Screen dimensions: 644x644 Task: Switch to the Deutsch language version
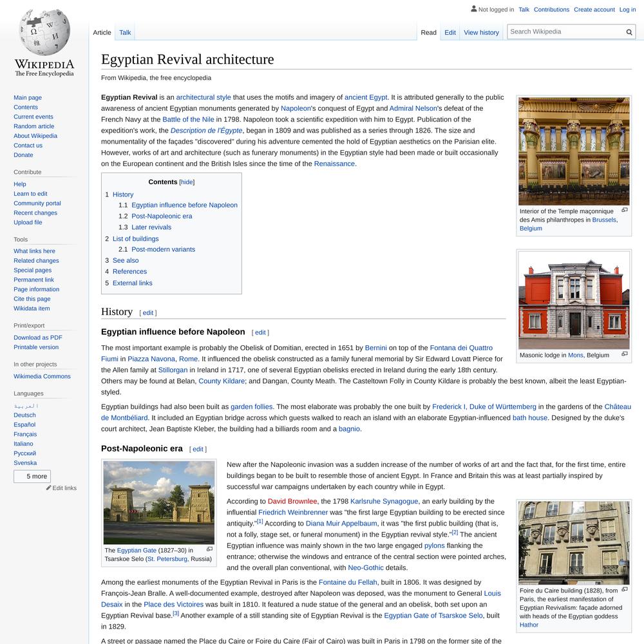tap(24, 415)
